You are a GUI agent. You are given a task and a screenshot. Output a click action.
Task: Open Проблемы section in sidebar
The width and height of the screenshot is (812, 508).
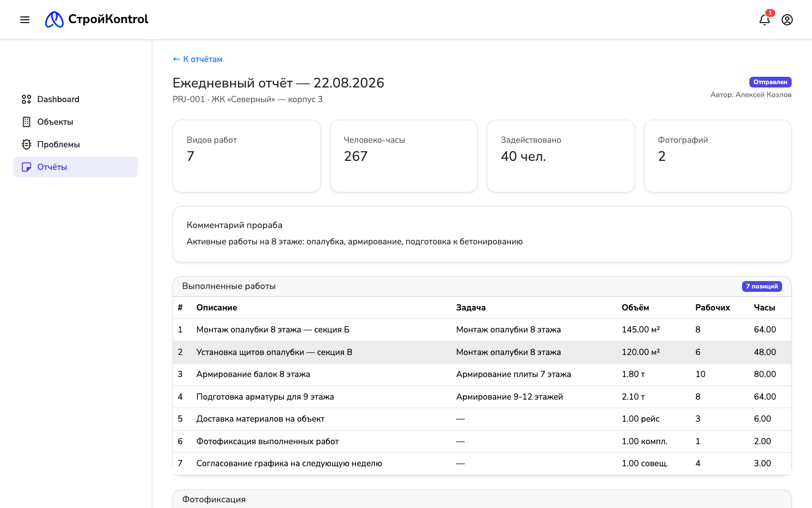point(76,144)
